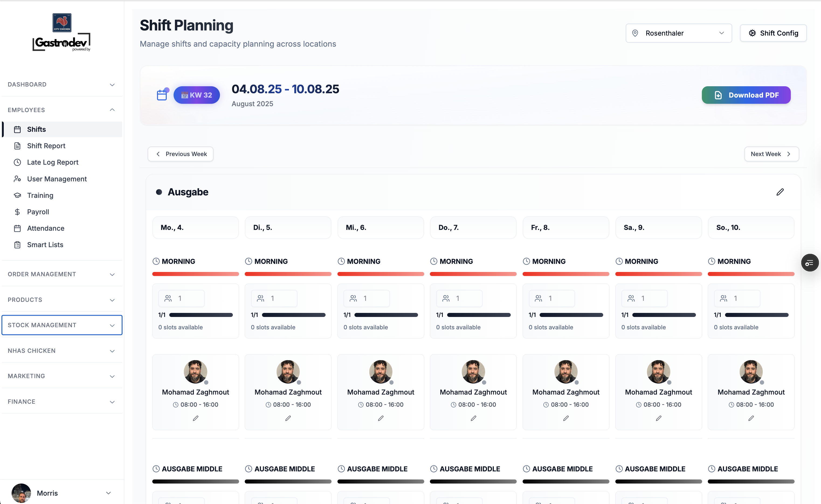Go to Next Week
The image size is (821, 504).
tap(771, 154)
